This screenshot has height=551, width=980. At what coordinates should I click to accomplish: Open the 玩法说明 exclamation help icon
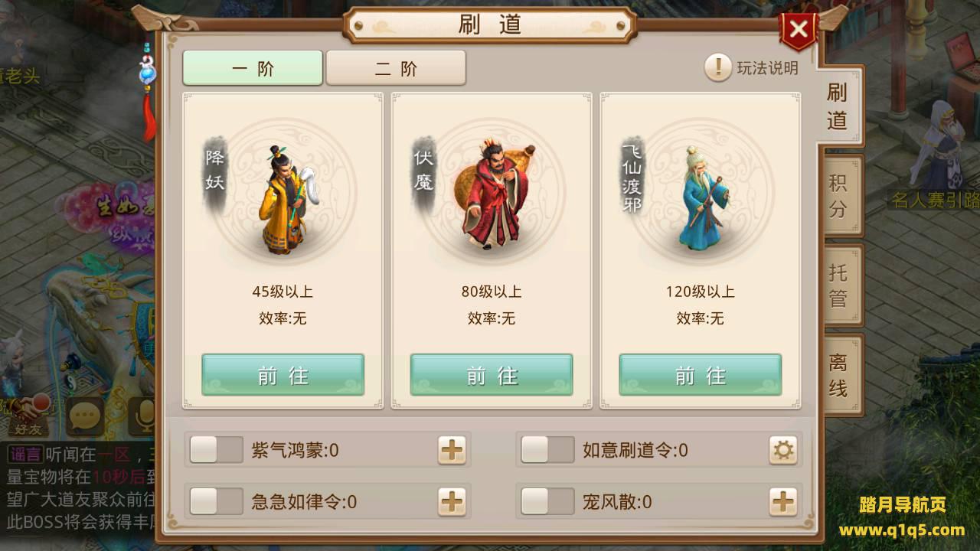point(717,67)
